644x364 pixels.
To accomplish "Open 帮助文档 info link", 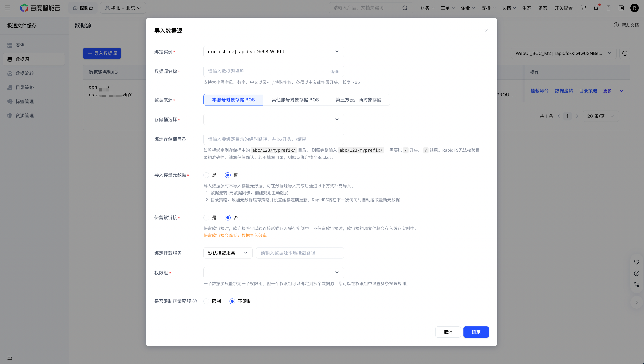I will (x=626, y=25).
